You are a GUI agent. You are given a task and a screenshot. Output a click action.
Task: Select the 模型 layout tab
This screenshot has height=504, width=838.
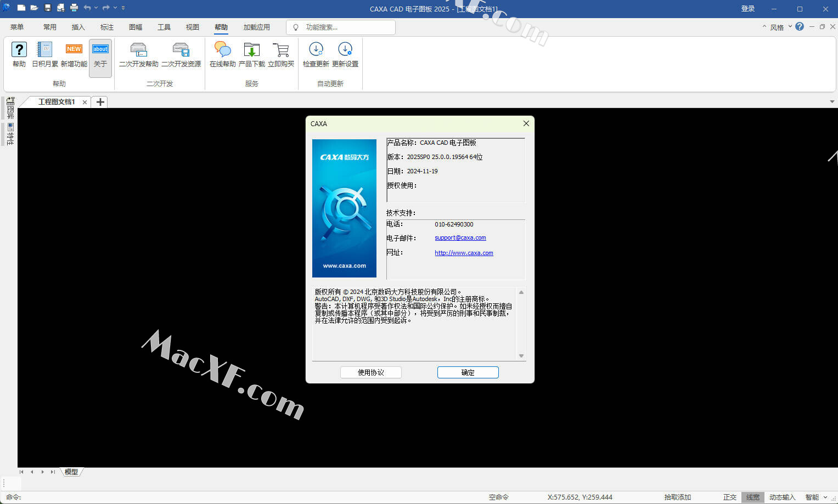[71, 472]
